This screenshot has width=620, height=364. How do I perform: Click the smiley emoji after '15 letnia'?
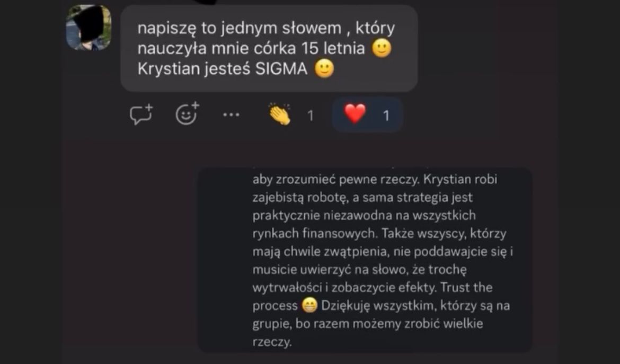382,48
